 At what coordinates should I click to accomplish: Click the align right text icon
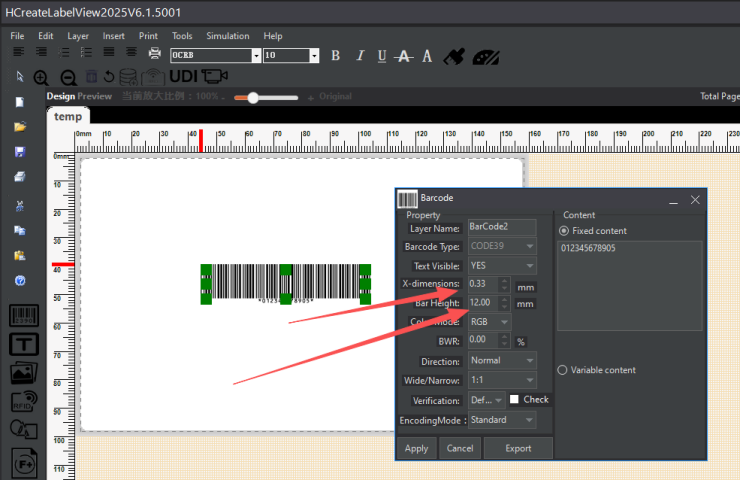[41, 52]
